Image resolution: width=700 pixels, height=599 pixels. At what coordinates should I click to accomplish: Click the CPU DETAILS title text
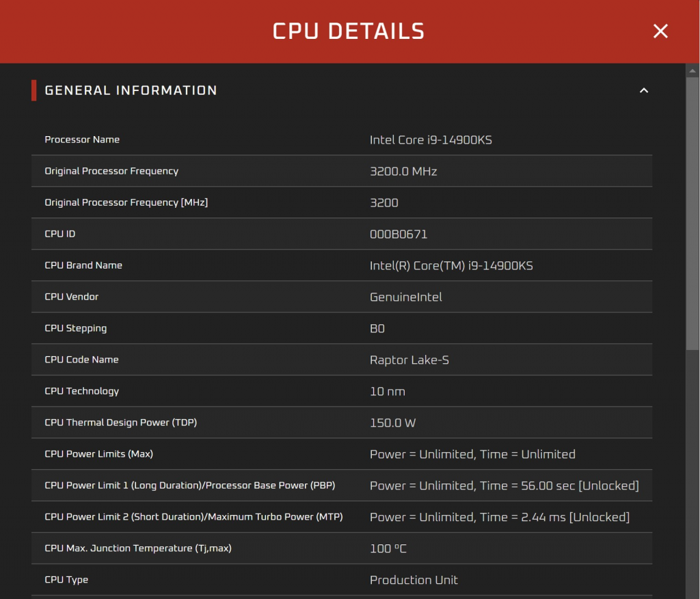349,31
